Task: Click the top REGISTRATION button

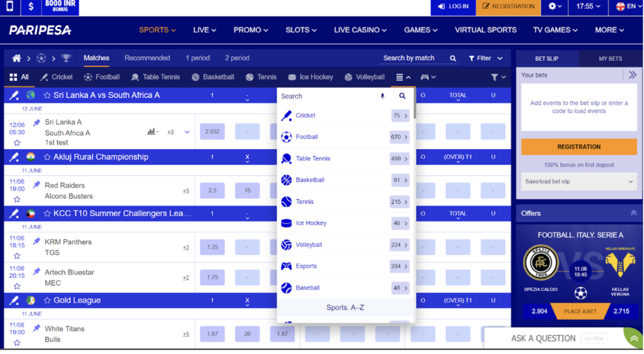Action: coord(508,6)
